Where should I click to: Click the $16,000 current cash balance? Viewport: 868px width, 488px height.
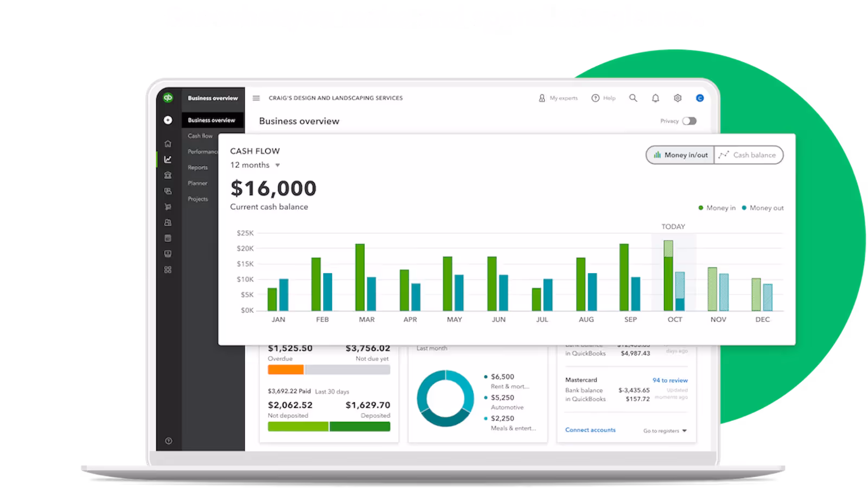click(273, 189)
